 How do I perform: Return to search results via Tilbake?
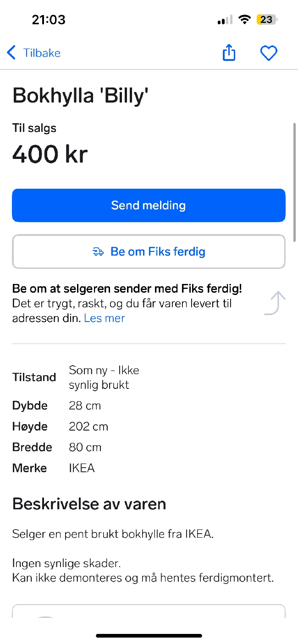42,53
